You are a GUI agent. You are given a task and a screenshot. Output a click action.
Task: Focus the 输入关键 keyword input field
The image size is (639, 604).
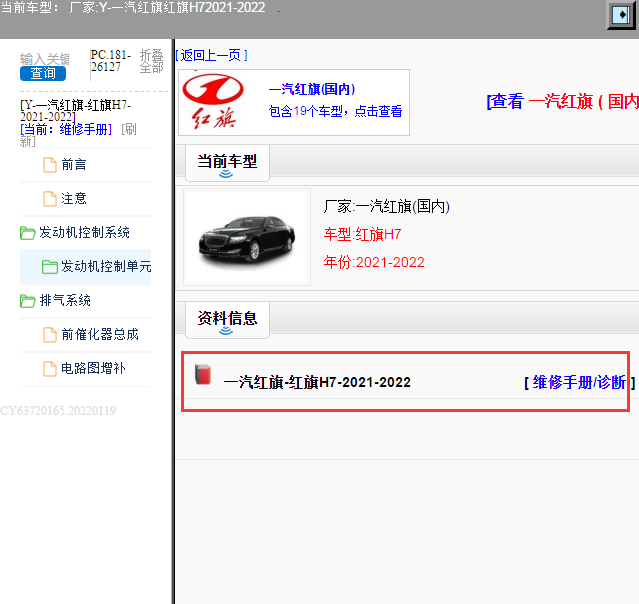click(x=44, y=59)
